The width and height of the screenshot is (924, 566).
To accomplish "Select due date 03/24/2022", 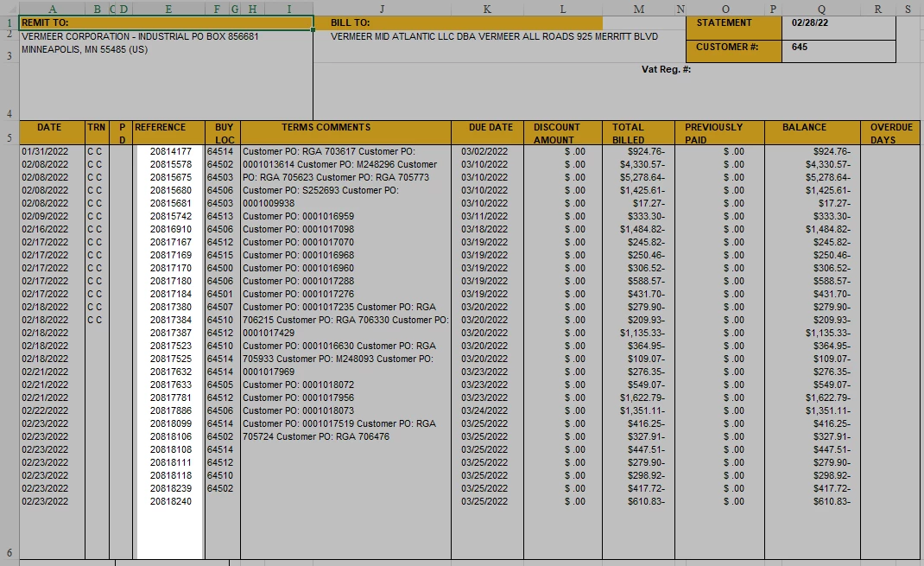I will pos(484,411).
